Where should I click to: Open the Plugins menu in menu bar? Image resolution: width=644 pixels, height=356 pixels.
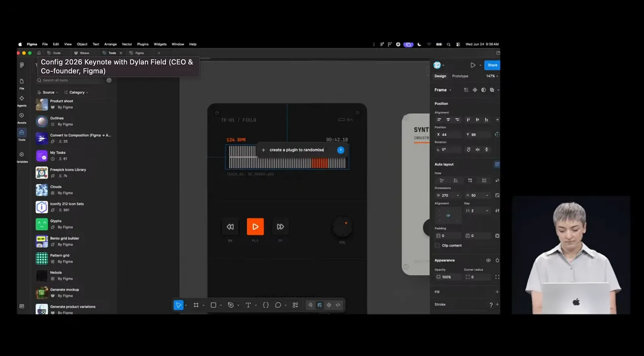point(142,44)
